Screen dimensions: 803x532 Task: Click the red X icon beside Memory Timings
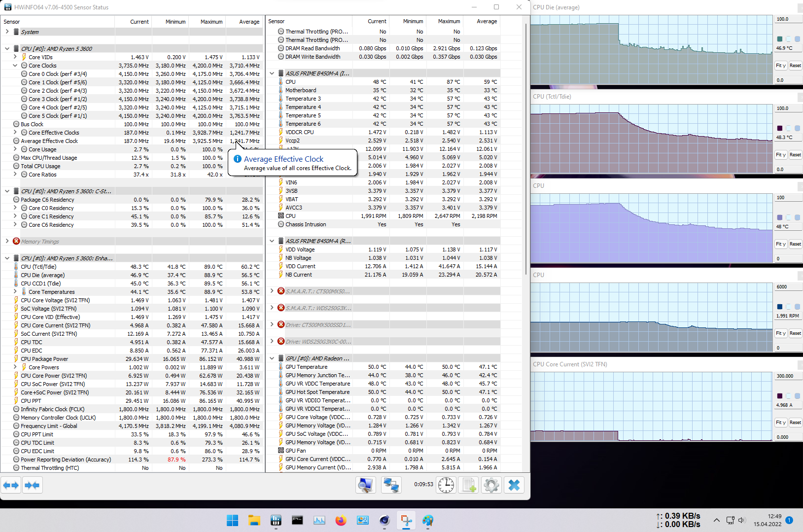coord(16,242)
